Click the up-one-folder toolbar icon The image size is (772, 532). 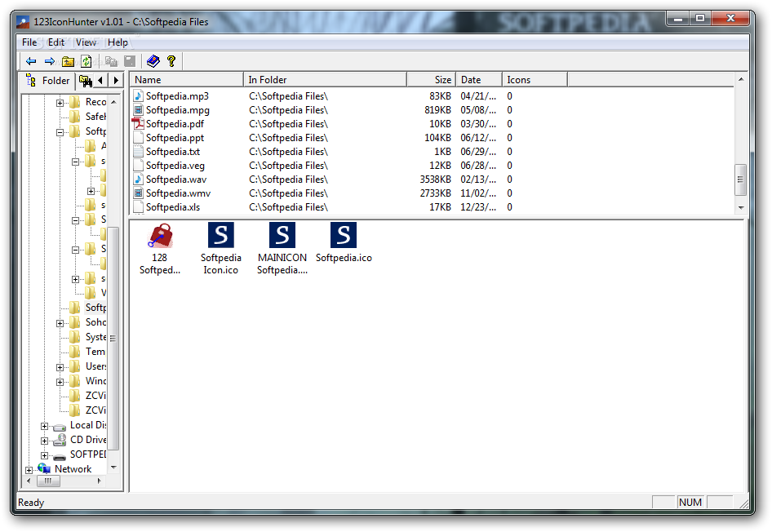pyautogui.click(x=68, y=61)
